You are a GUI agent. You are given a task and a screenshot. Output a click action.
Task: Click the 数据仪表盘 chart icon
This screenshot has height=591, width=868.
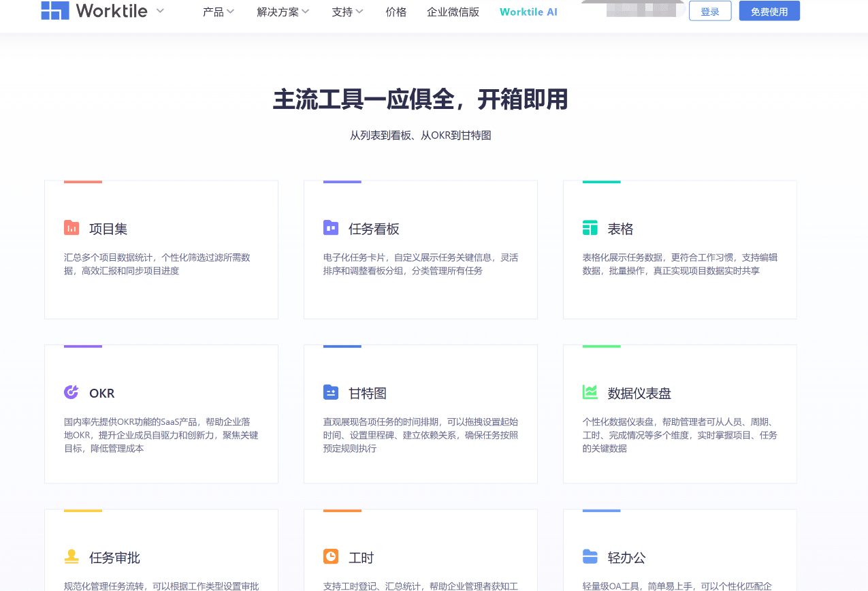click(590, 392)
